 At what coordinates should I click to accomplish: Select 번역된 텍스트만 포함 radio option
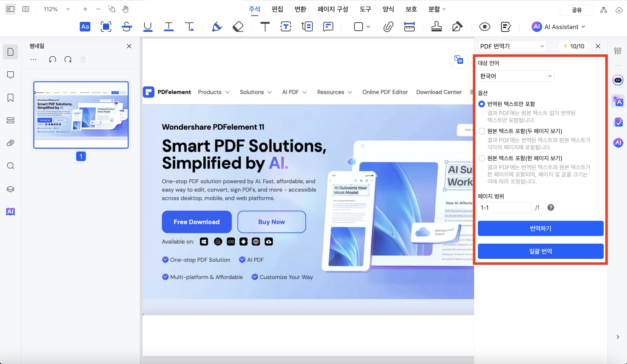tap(482, 104)
